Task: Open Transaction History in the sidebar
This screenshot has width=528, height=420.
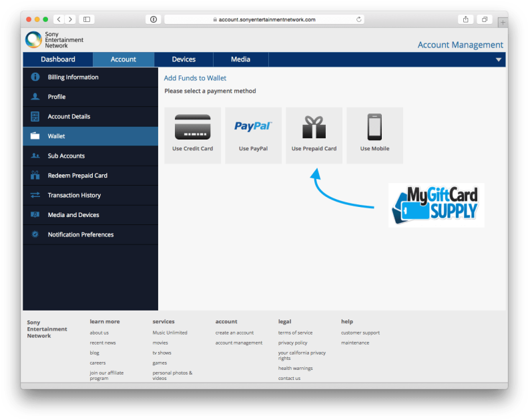Action: (90, 195)
